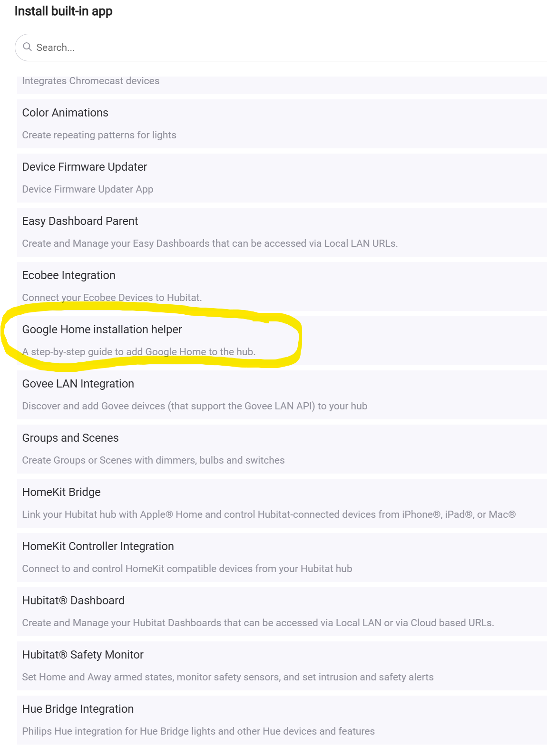547x756 pixels.
Task: Click the Google Home step-by-step guide description
Action: [139, 352]
